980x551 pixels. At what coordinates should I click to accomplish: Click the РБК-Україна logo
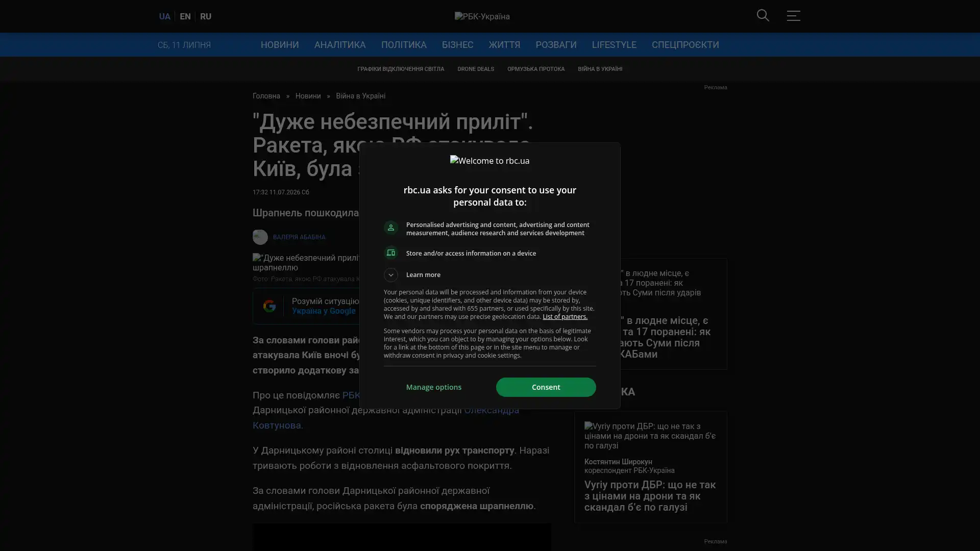(482, 16)
